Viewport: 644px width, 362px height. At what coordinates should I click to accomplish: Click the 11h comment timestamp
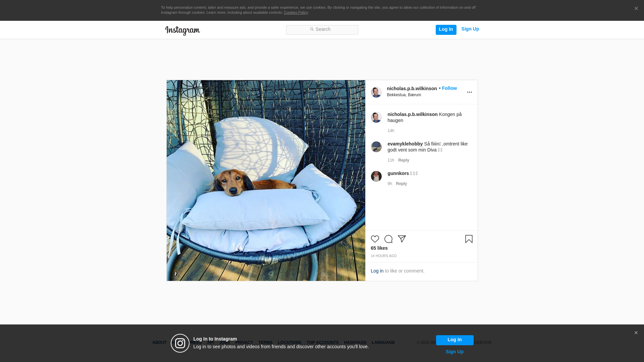point(391,160)
